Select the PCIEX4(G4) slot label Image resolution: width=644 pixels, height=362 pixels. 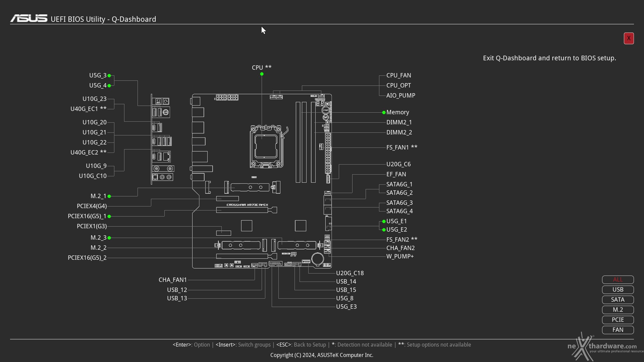[92, 206]
